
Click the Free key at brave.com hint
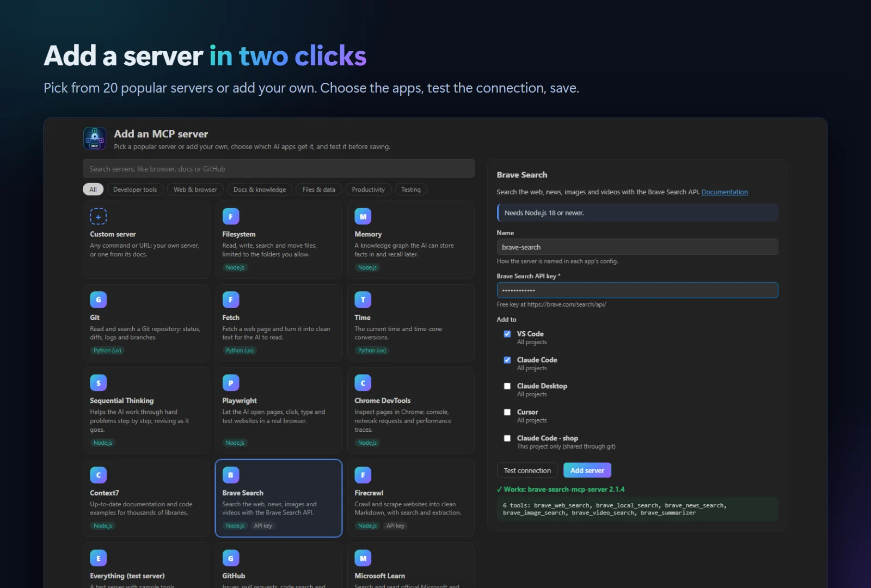551,304
